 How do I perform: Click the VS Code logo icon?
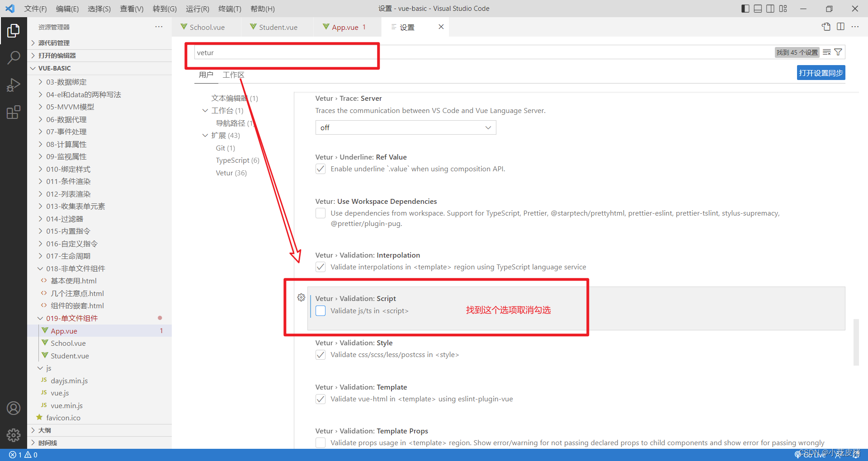tap(10, 9)
